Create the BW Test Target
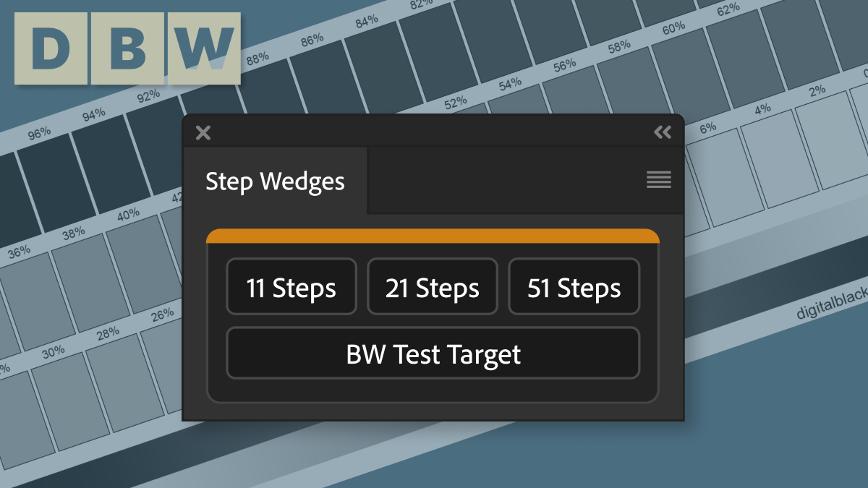868x488 pixels. coord(433,354)
